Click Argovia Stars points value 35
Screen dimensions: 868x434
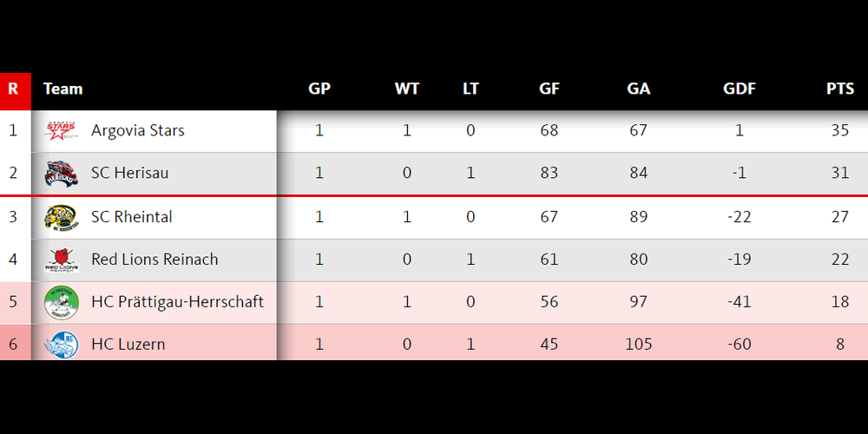pos(840,131)
